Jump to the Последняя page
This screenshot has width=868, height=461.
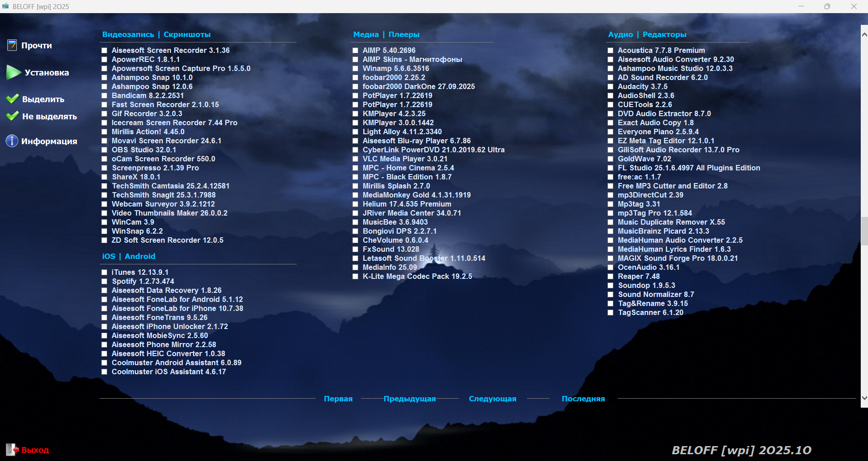pos(583,399)
